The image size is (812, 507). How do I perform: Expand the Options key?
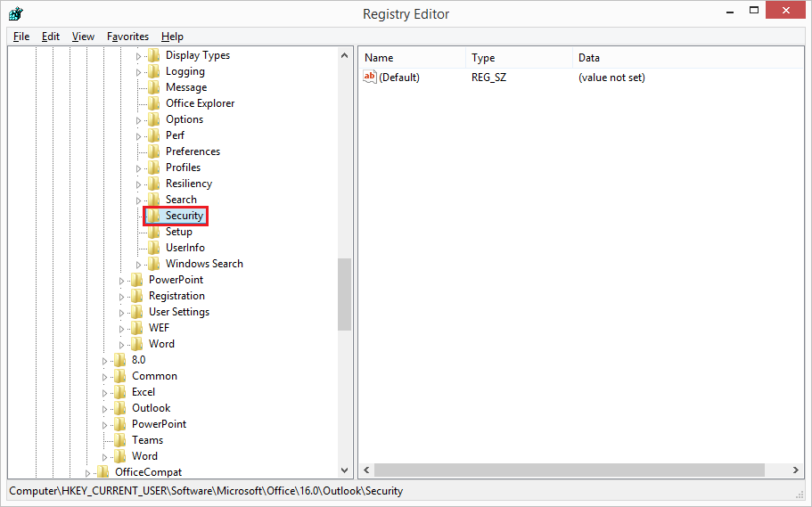click(138, 120)
